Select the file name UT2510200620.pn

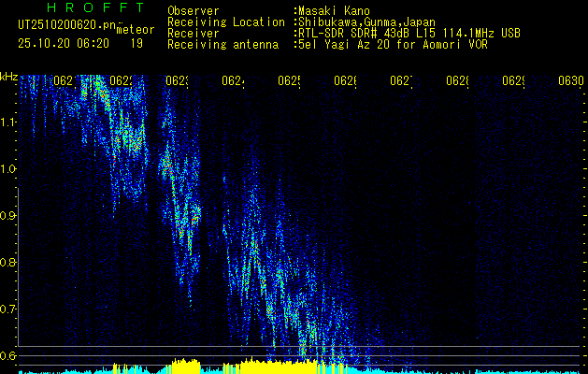(x=67, y=25)
